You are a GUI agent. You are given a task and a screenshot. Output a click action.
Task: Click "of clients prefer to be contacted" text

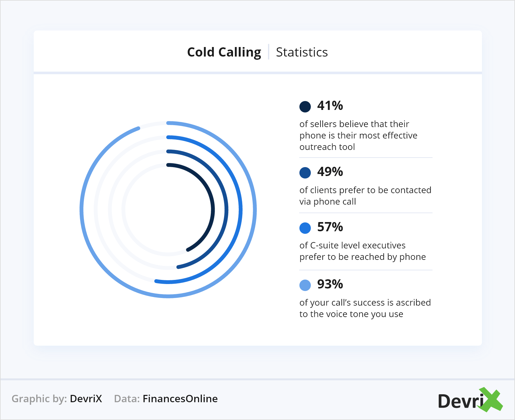(365, 190)
